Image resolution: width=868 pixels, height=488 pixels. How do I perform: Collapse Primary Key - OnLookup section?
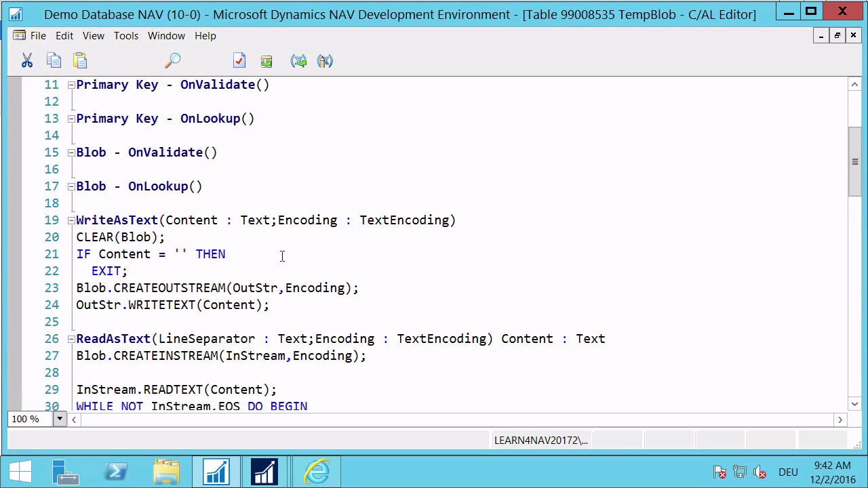[71, 119]
